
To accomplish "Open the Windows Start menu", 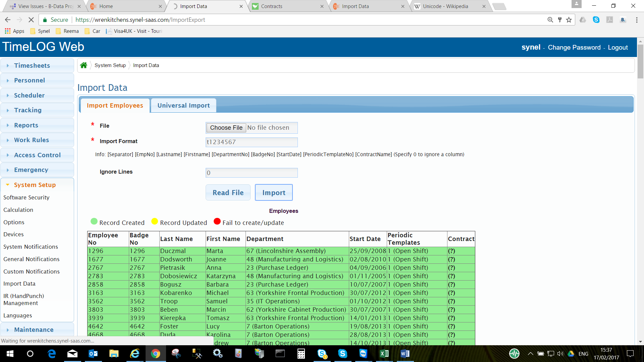I will (x=10, y=354).
